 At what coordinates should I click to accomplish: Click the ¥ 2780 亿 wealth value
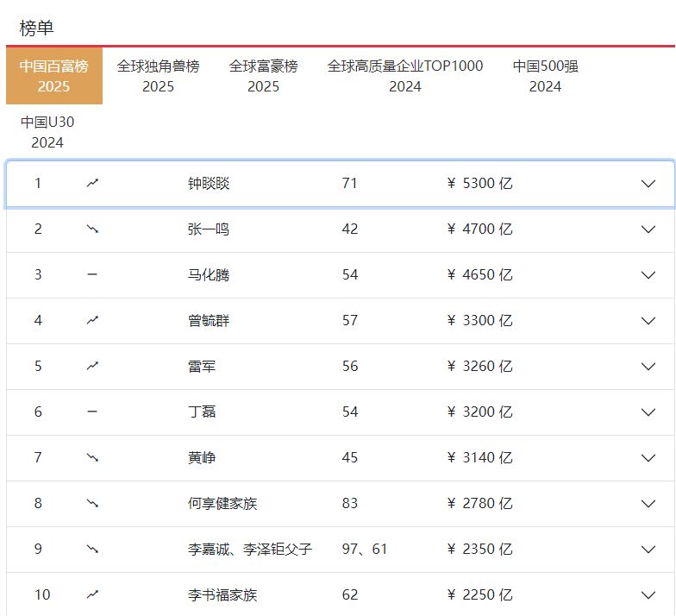click(480, 503)
